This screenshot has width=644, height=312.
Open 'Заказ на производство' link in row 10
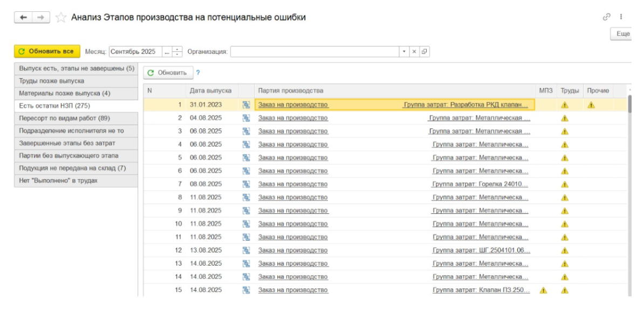[293, 223]
